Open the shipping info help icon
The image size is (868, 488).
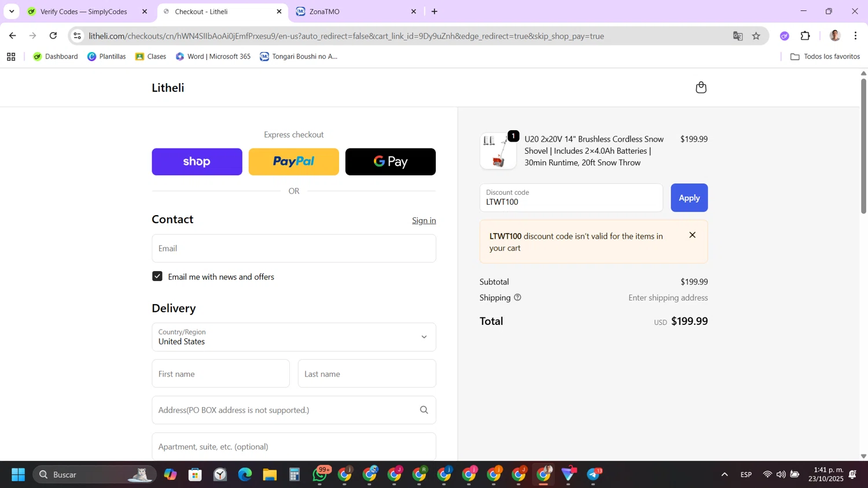click(x=517, y=297)
